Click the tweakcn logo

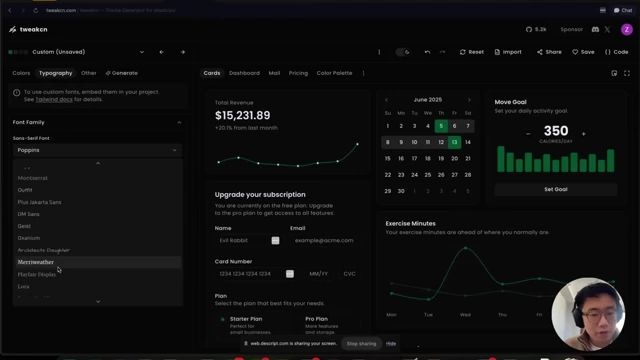click(x=28, y=29)
